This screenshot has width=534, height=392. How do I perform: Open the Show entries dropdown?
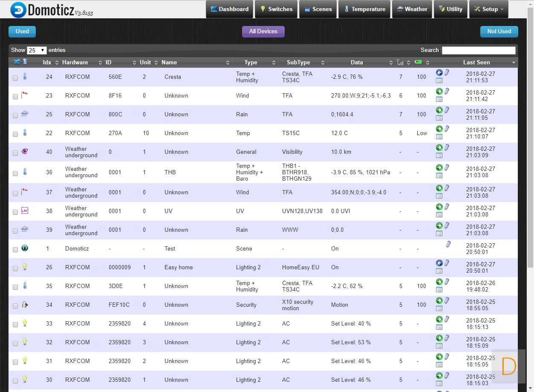point(37,50)
